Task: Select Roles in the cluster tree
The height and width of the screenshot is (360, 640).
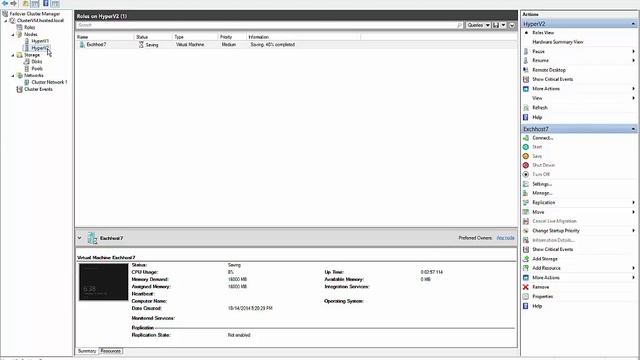Action: pyautogui.click(x=30, y=27)
